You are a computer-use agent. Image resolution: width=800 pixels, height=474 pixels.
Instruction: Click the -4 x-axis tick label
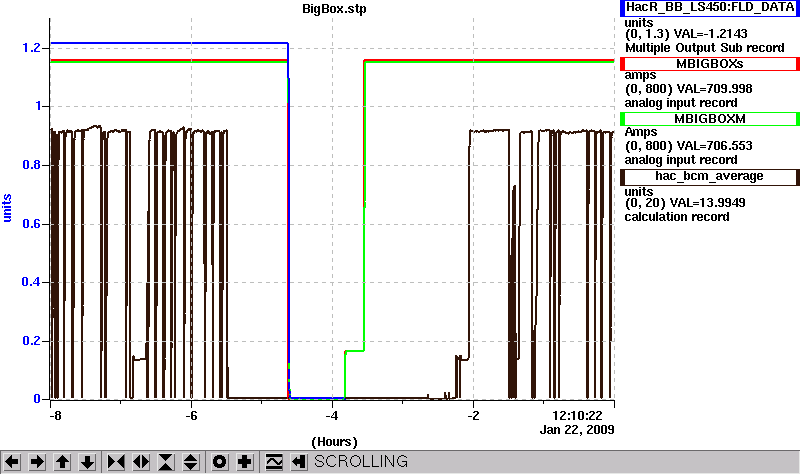[x=332, y=416]
